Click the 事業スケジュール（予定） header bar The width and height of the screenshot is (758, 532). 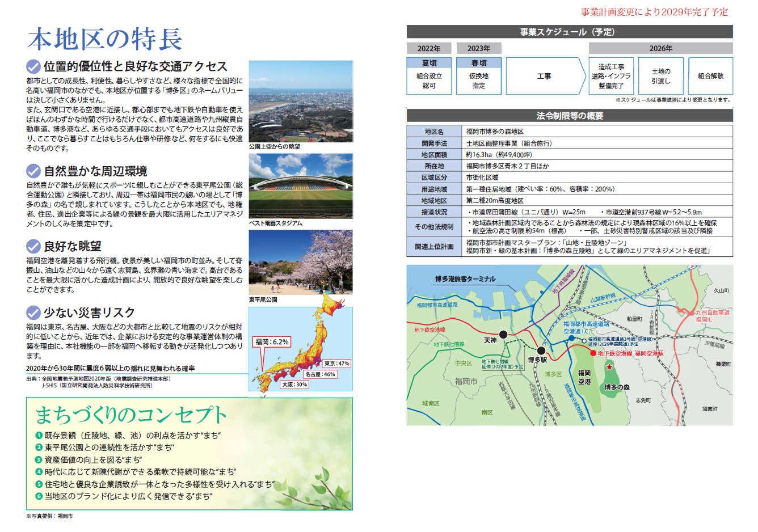click(570, 32)
